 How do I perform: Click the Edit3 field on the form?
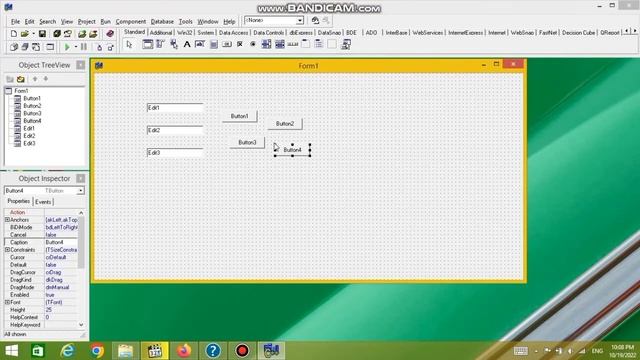[175, 153]
